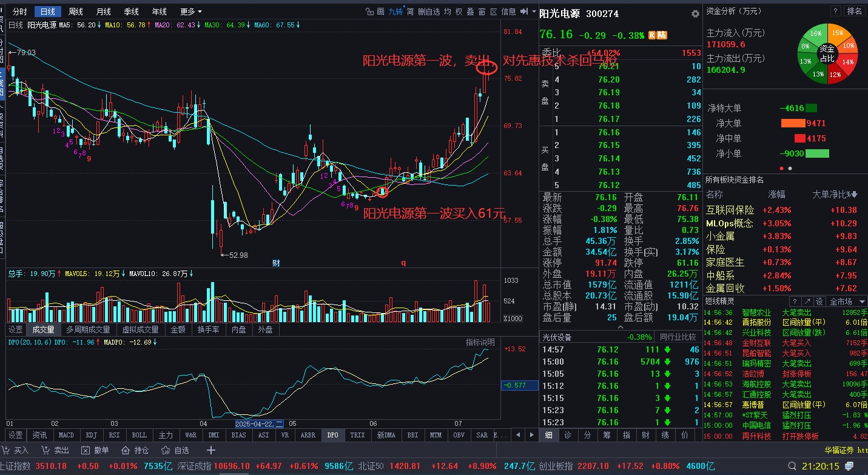Toggle moving averages with 均
868x475 pixels.
[x=447, y=12]
